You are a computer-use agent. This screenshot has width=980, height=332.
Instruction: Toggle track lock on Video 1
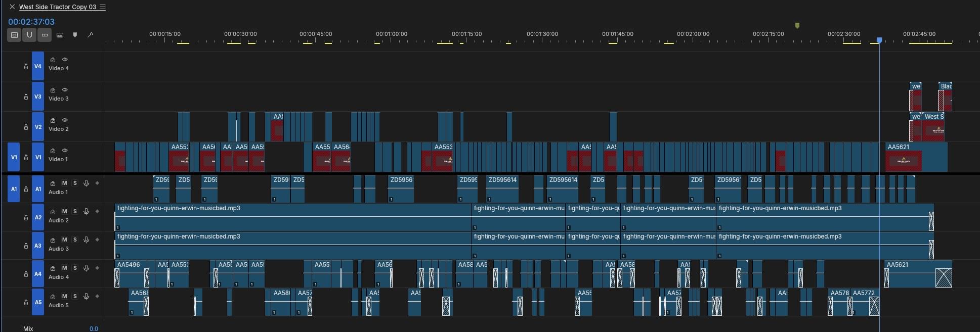26,157
